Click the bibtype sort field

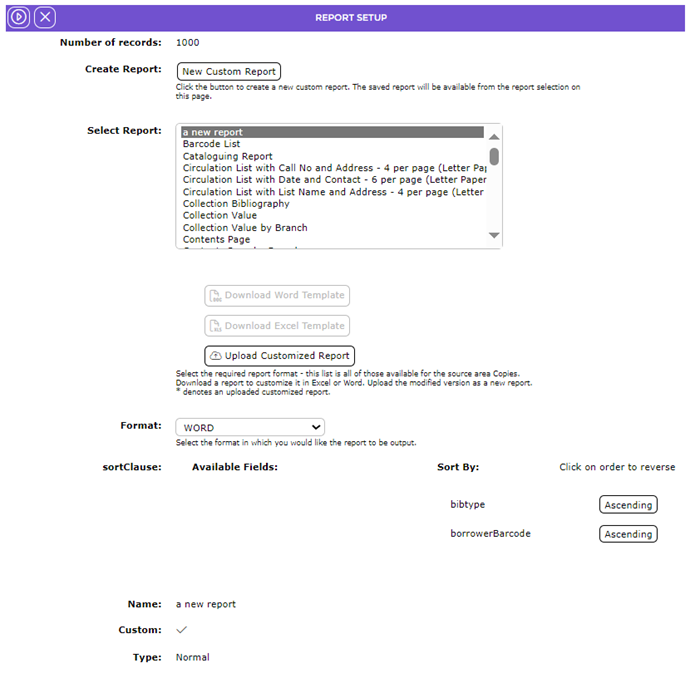click(x=467, y=504)
